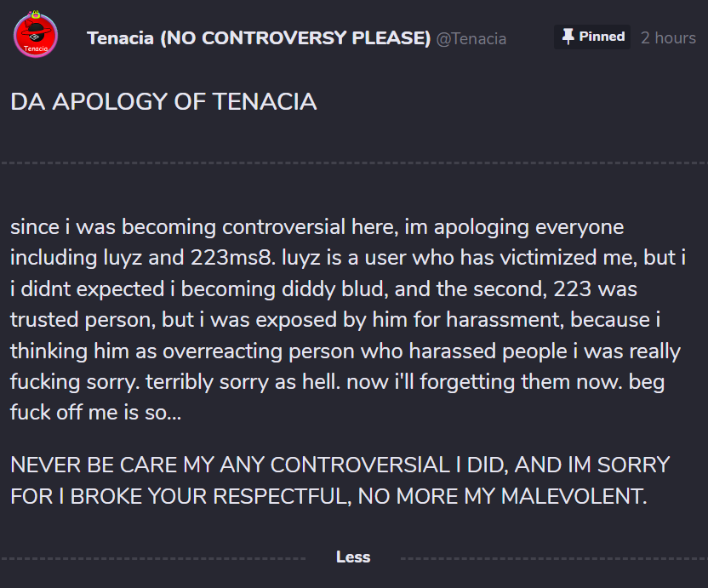Click the dashed line right of "Less"
This screenshot has width=708, height=588.
pyautogui.click(x=553, y=558)
